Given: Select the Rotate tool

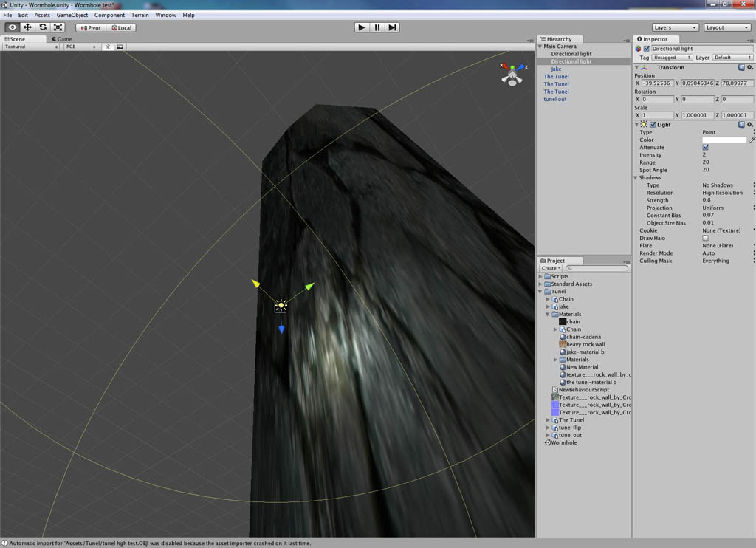Looking at the screenshot, I should click(44, 27).
